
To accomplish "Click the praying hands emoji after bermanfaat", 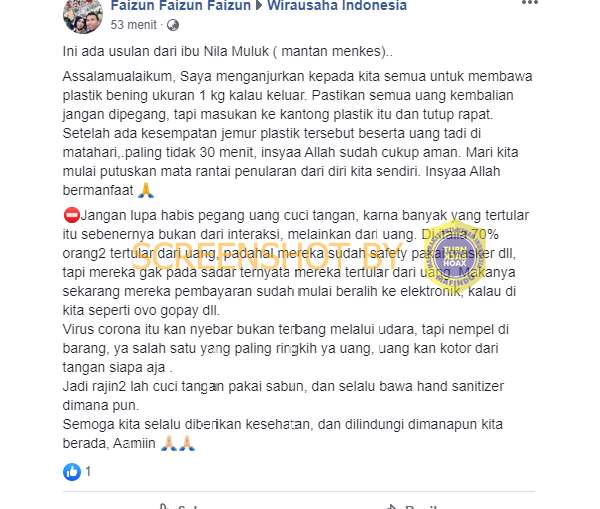I will (x=146, y=190).
